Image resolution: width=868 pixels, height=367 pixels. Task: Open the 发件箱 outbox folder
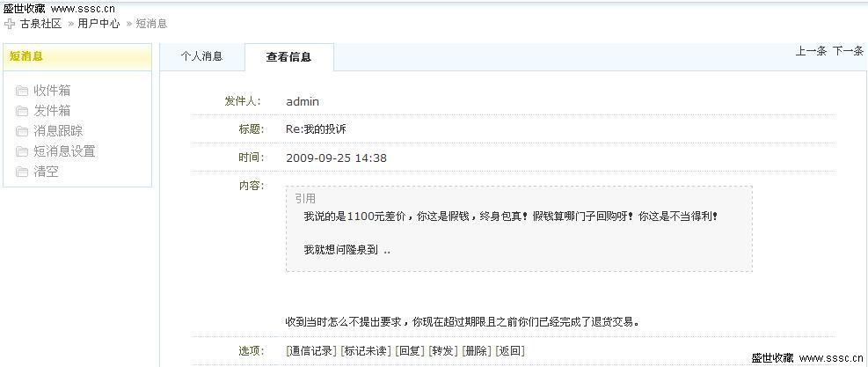pyautogui.click(x=52, y=111)
